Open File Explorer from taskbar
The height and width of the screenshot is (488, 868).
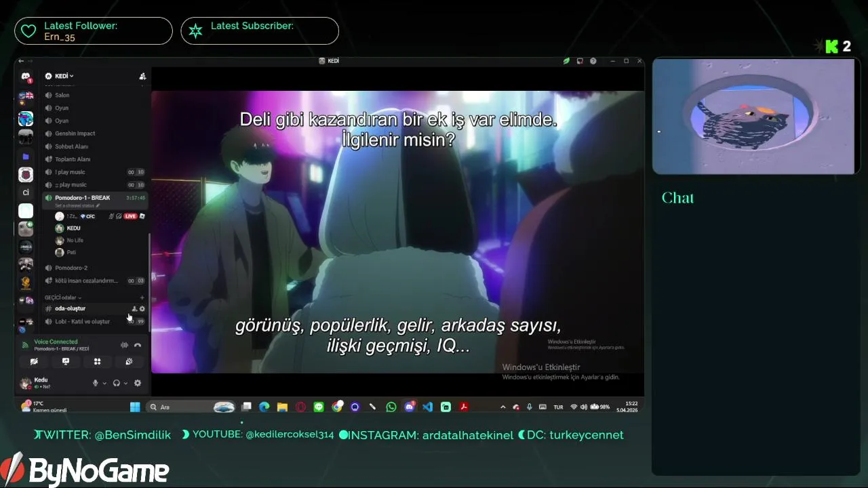pyautogui.click(x=282, y=407)
